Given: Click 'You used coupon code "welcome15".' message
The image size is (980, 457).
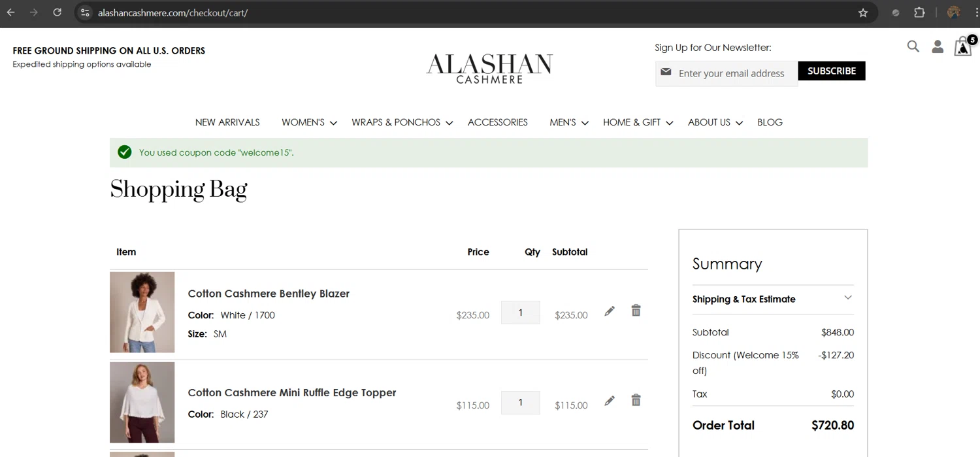Looking at the screenshot, I should click(x=216, y=152).
